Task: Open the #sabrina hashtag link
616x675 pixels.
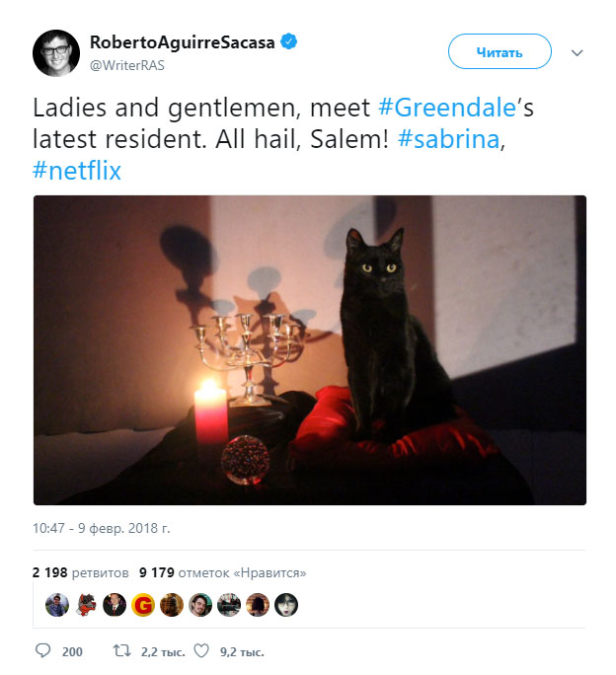Action: (448, 139)
